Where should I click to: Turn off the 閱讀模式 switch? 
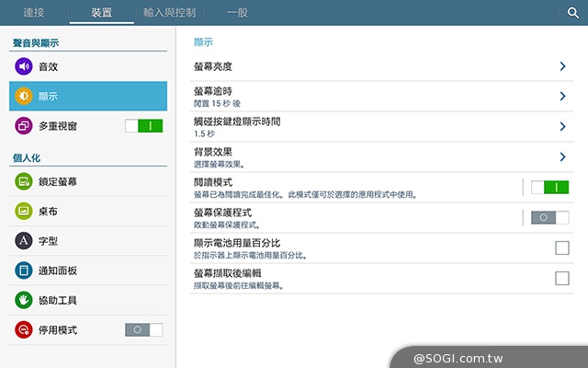(x=549, y=187)
